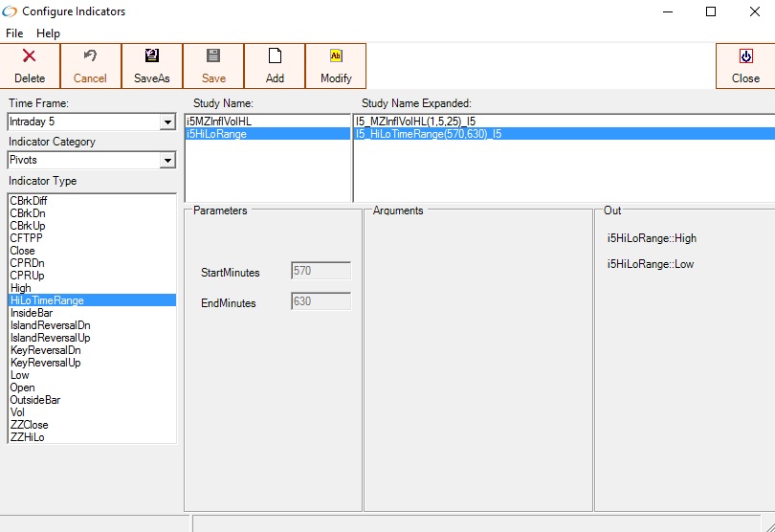Viewport: 775px width, 532px height.
Task: Select the expanded I5_MZInflVolHL(1,5,25)_I5 entry
Action: click(415, 122)
